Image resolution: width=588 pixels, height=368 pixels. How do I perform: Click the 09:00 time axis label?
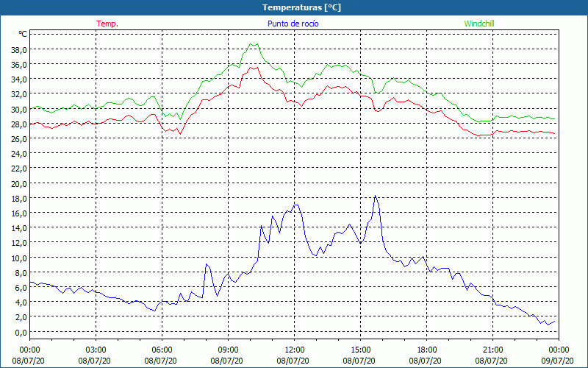(x=228, y=350)
